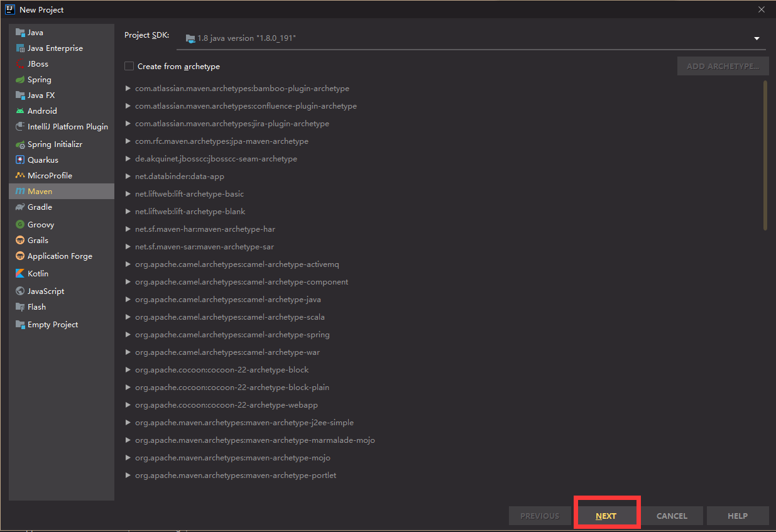Expand lift-archetype-blank entry
This screenshot has height=532, width=776.
pos(128,212)
